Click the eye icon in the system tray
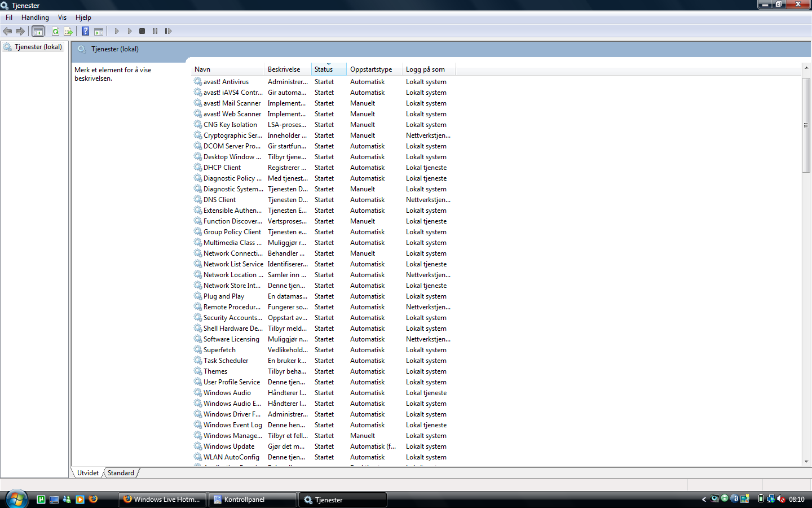 [714, 499]
